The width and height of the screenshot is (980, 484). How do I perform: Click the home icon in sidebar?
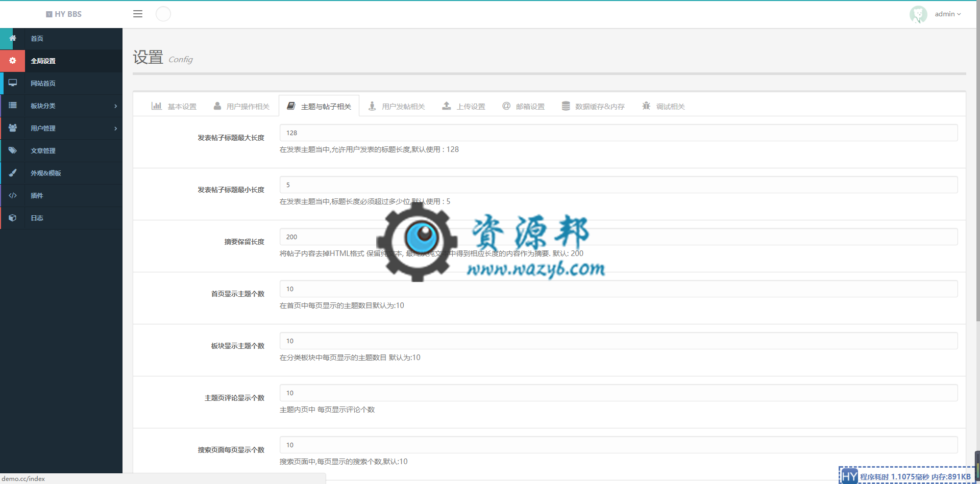point(13,38)
